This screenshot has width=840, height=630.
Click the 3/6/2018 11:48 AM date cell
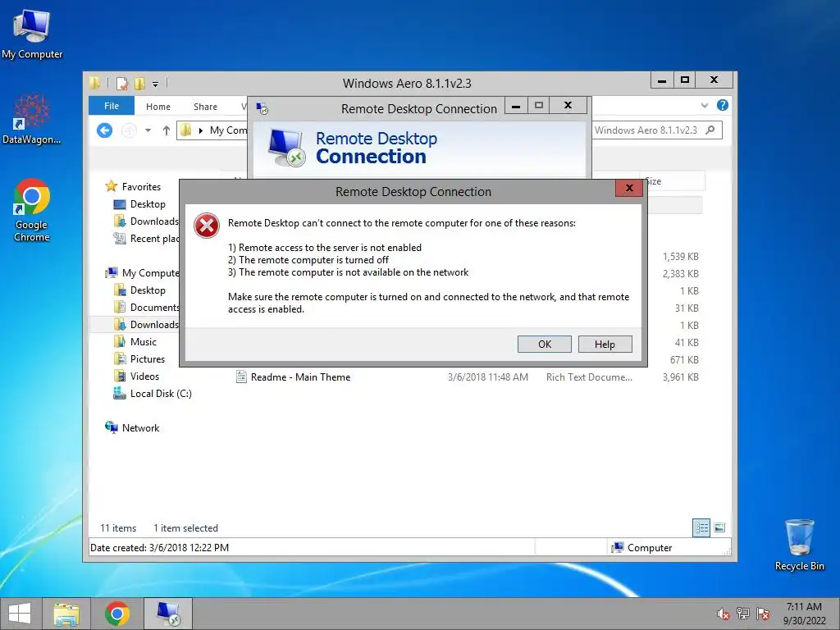[487, 377]
